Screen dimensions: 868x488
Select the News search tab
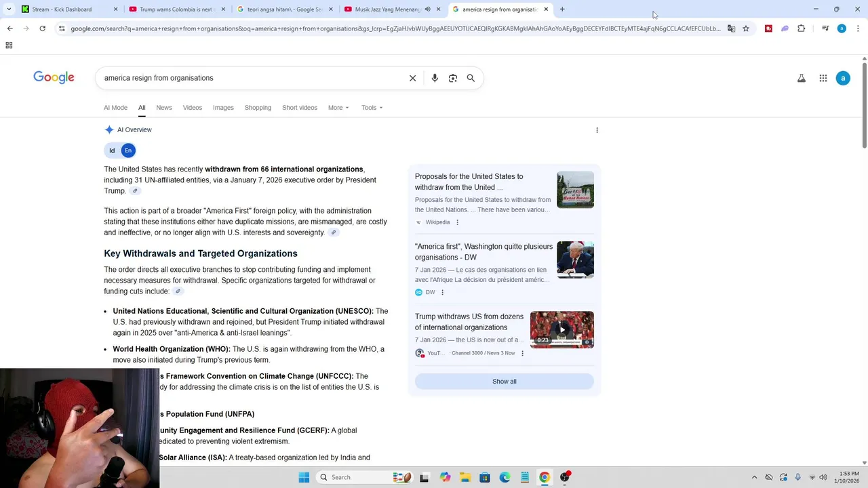[x=164, y=108]
